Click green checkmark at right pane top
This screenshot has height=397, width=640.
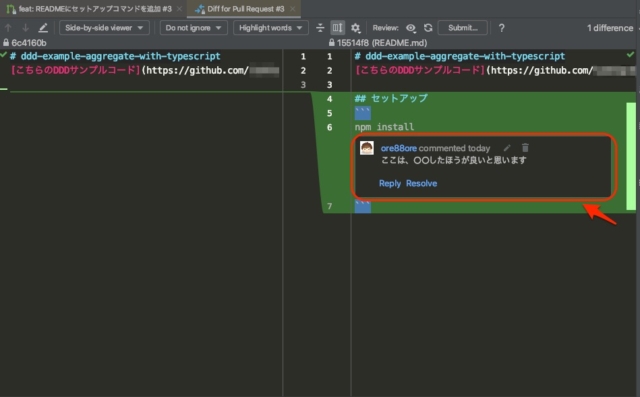tap(630, 54)
